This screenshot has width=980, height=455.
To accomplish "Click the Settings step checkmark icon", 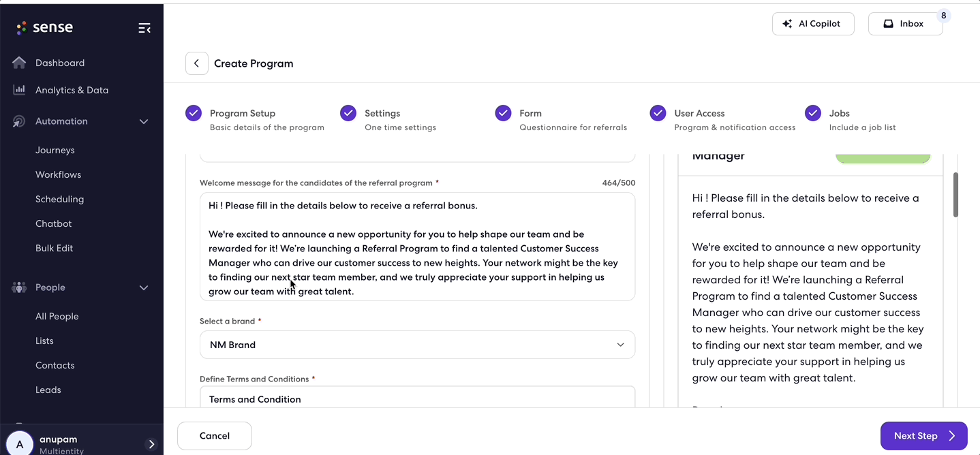I will [x=348, y=113].
